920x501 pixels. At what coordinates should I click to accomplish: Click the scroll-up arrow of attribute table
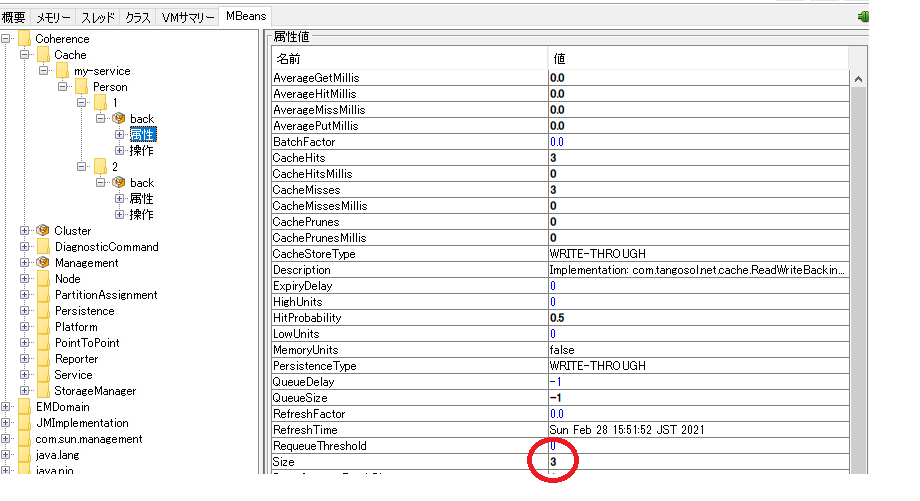click(858, 79)
